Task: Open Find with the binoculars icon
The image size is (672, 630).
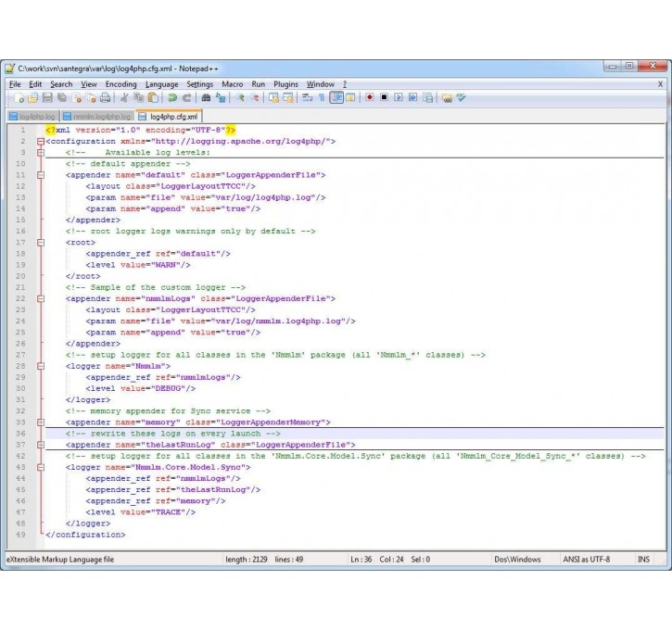Action: coord(206,97)
